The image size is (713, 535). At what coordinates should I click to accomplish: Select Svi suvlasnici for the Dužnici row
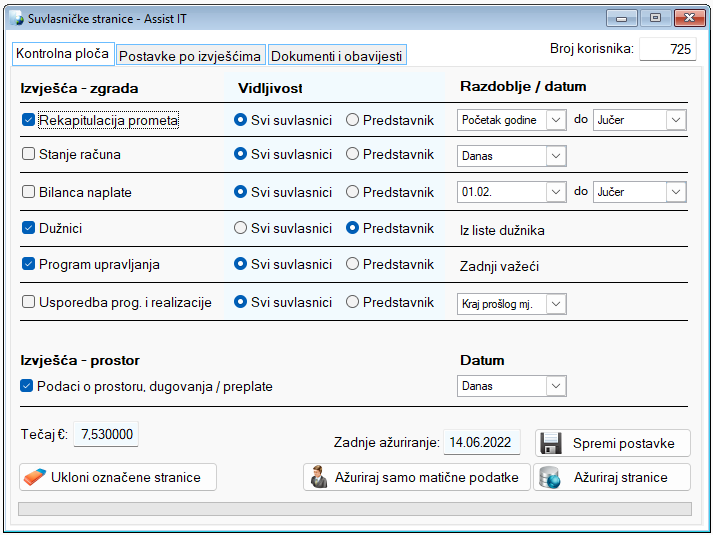coord(240,228)
